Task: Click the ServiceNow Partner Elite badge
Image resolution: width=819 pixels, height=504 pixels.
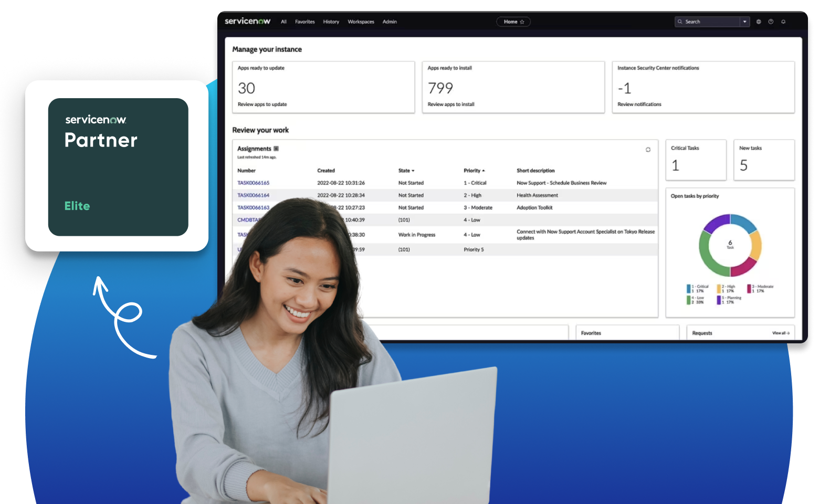Action: (x=118, y=167)
